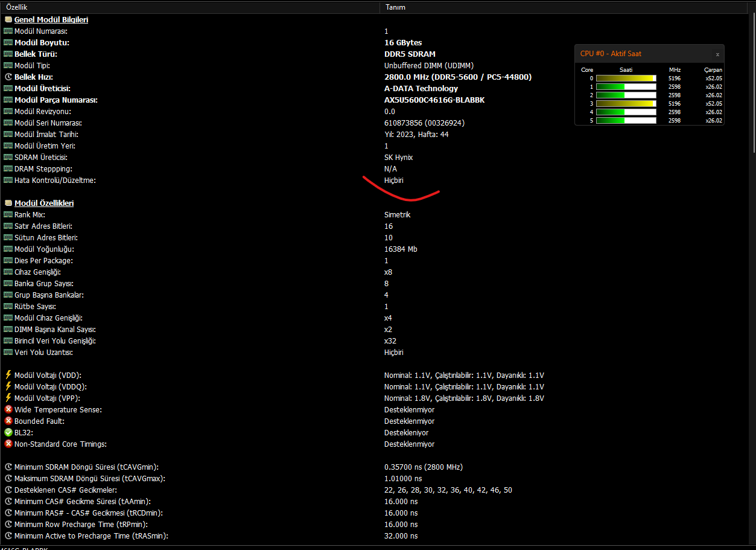756x550 pixels.
Task: Select the Simetrik value
Action: tap(397, 214)
